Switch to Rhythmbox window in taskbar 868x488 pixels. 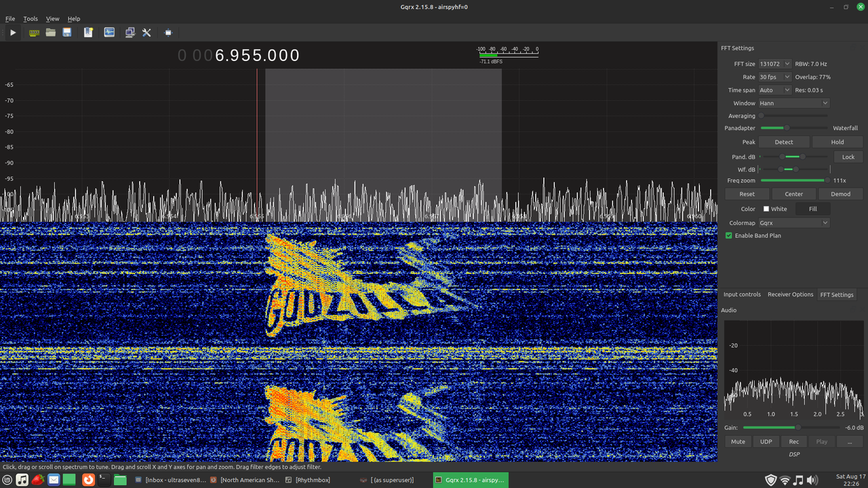(x=319, y=480)
